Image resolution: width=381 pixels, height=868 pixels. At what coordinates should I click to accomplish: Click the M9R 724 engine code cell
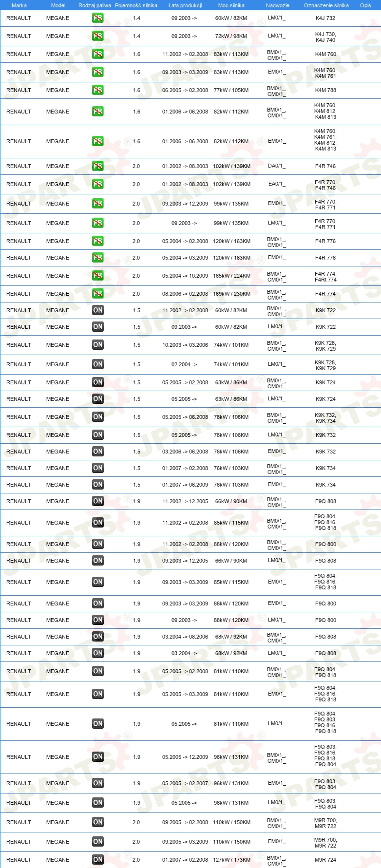pyautogui.click(x=325, y=860)
